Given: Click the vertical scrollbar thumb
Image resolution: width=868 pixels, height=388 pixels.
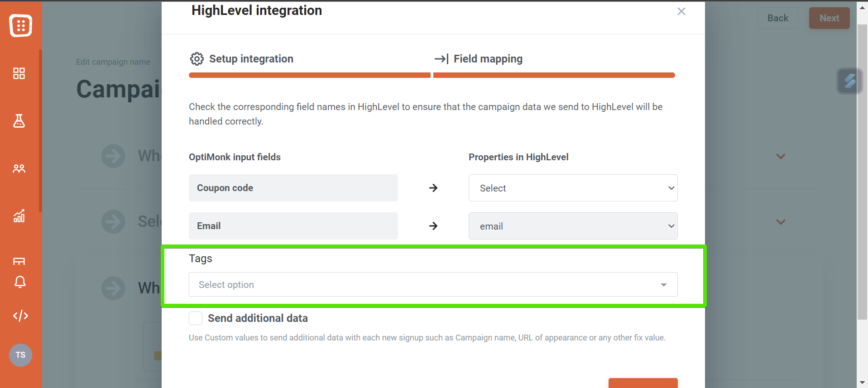Looking at the screenshot, I should pyautogui.click(x=863, y=172).
